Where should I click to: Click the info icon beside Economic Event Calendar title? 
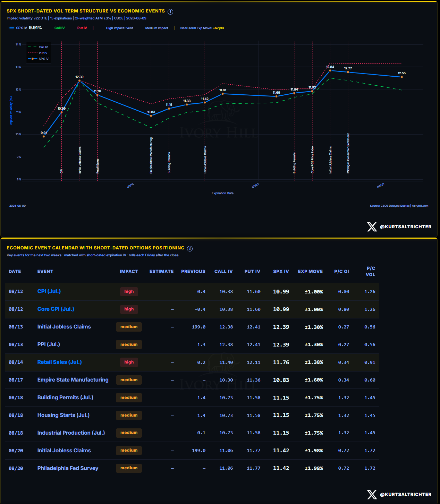click(x=190, y=248)
